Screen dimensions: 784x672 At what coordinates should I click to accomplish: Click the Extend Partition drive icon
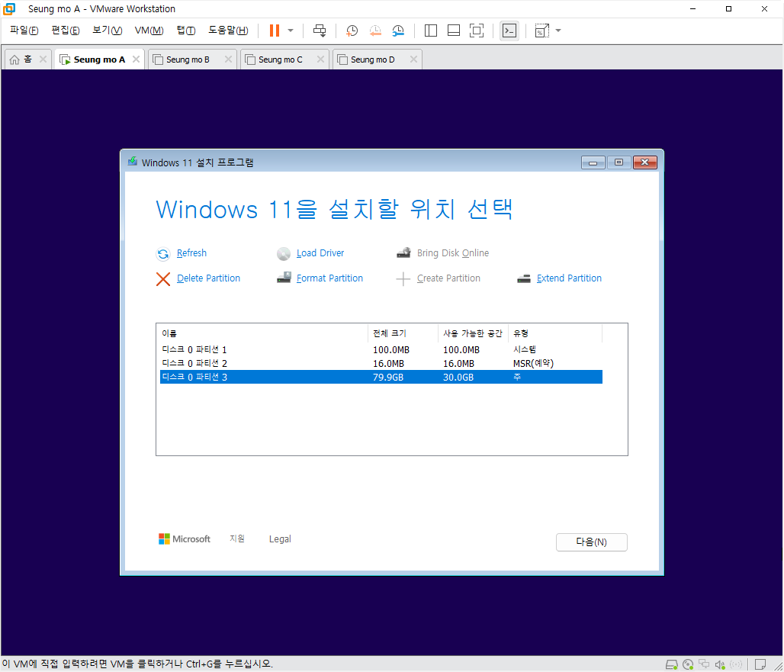coord(523,278)
